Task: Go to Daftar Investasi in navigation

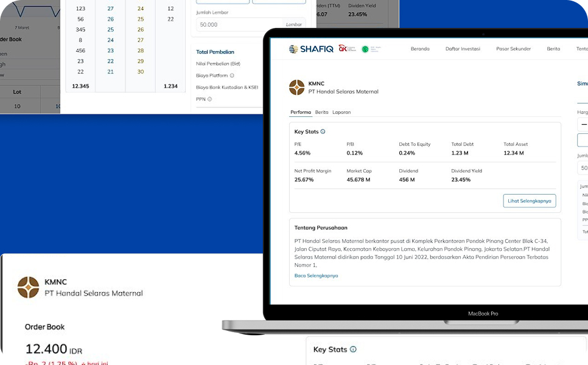Action: point(463,49)
